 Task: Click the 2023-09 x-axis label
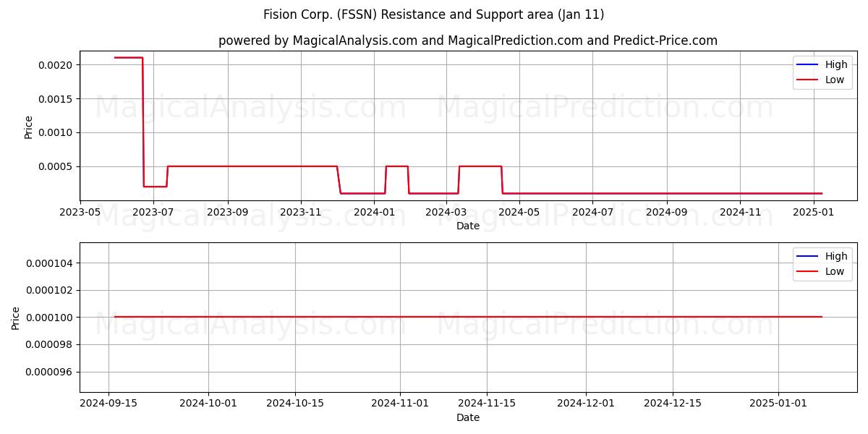[x=228, y=213]
